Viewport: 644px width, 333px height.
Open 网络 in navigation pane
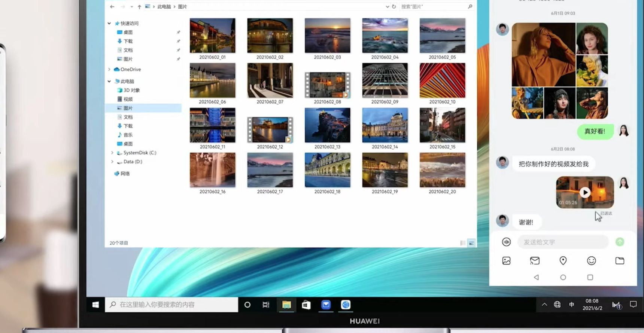pyautogui.click(x=122, y=174)
